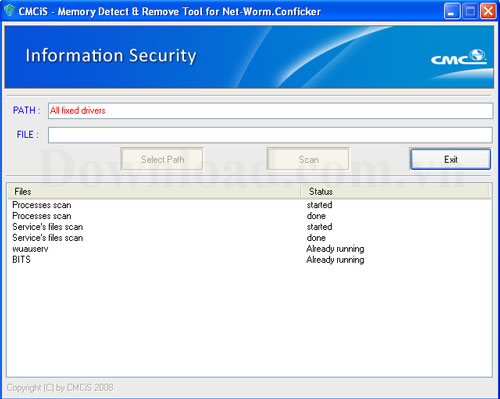
Task: Close the Conficker removal tool window
Action: [x=488, y=12]
